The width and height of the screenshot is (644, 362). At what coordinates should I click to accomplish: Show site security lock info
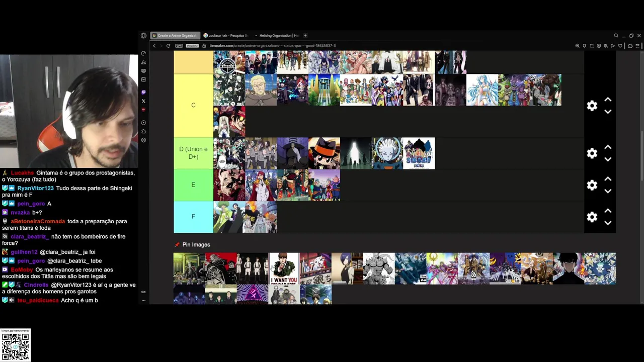point(204,46)
